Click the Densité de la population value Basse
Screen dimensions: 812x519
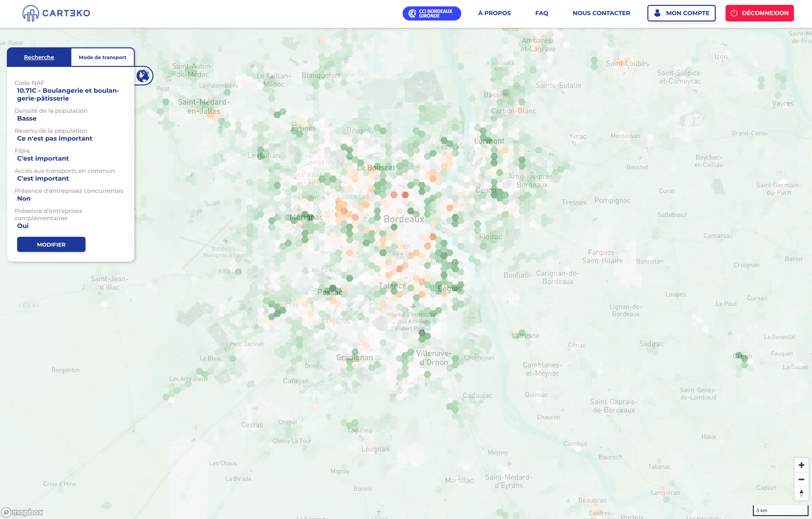(27, 118)
